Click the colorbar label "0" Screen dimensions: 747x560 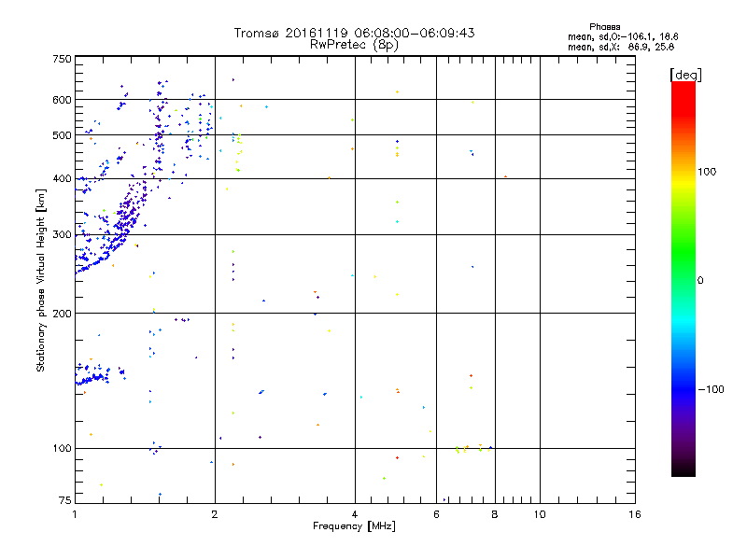tap(700, 281)
